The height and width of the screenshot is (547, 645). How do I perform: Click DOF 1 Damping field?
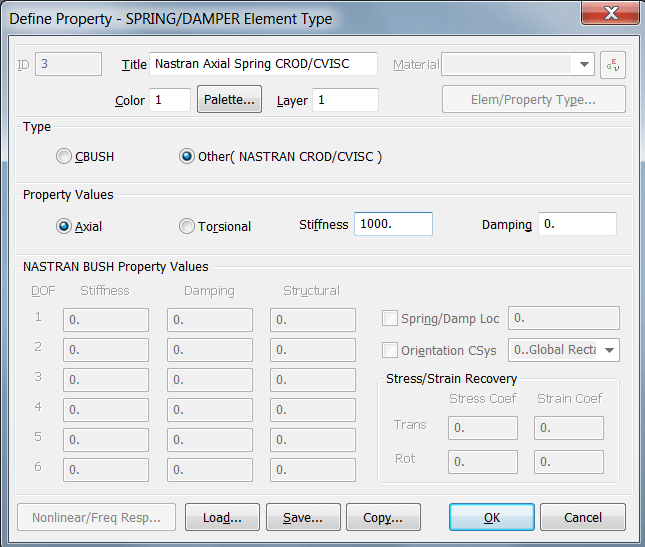click(210, 320)
